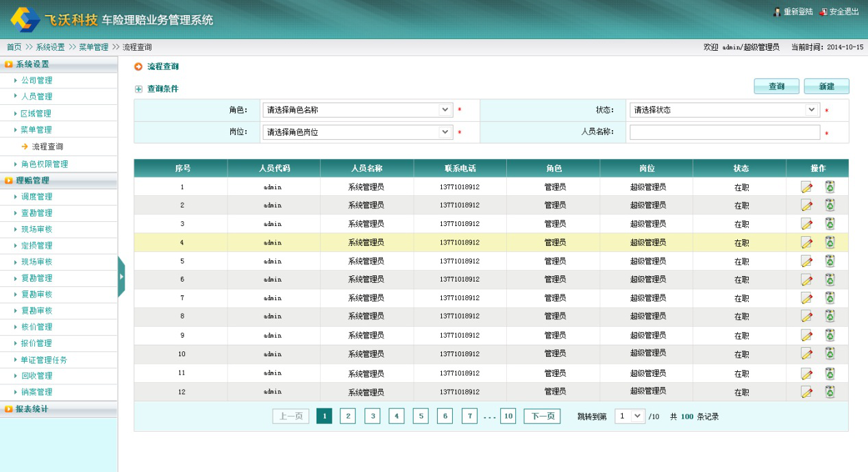Toggle the 查询条件 plus expander
This screenshot has width=868, height=472.
[x=138, y=89]
